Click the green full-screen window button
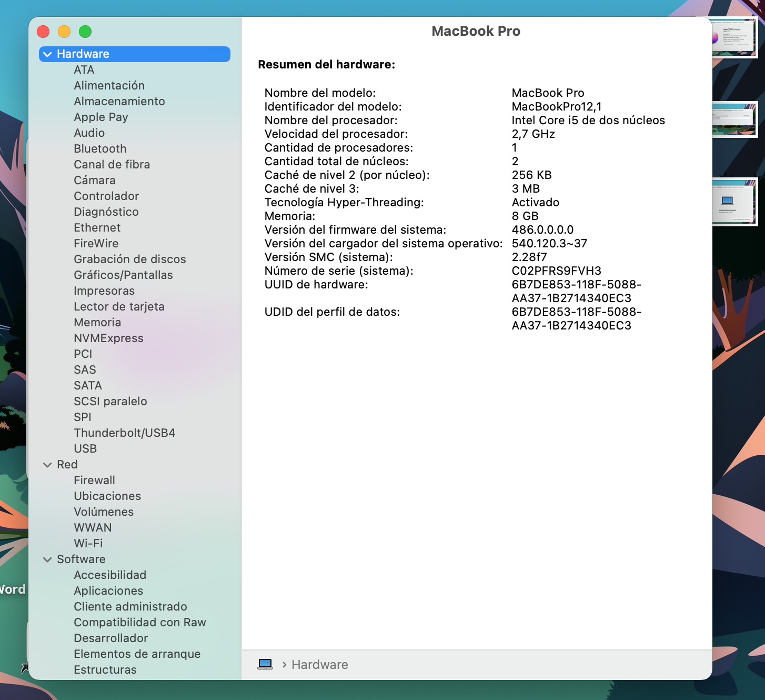765x700 pixels. pyautogui.click(x=85, y=32)
